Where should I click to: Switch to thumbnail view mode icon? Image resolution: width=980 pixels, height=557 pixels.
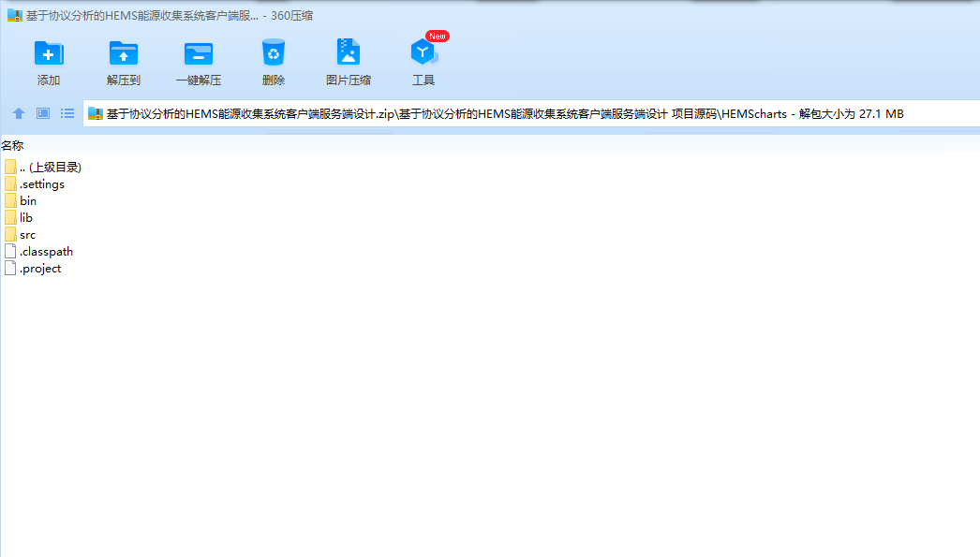pyautogui.click(x=43, y=113)
